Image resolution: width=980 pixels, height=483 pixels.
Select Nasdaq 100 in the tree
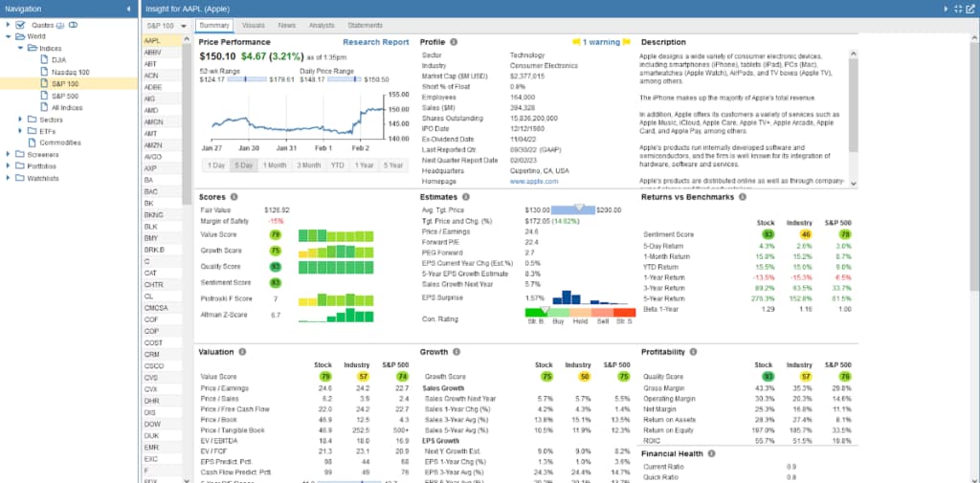click(x=70, y=72)
